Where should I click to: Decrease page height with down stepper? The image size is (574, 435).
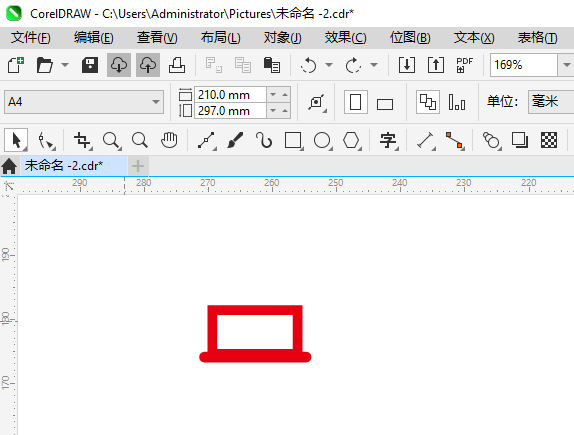[273, 111]
